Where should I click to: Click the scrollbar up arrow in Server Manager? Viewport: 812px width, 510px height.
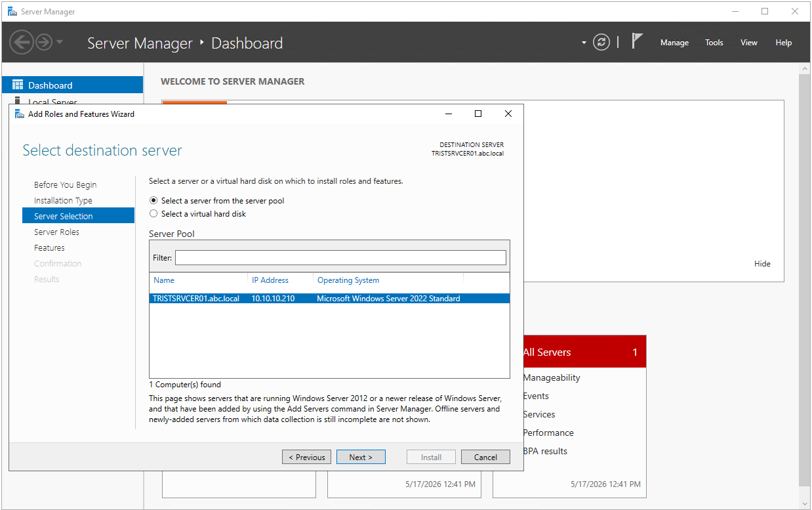coord(805,68)
